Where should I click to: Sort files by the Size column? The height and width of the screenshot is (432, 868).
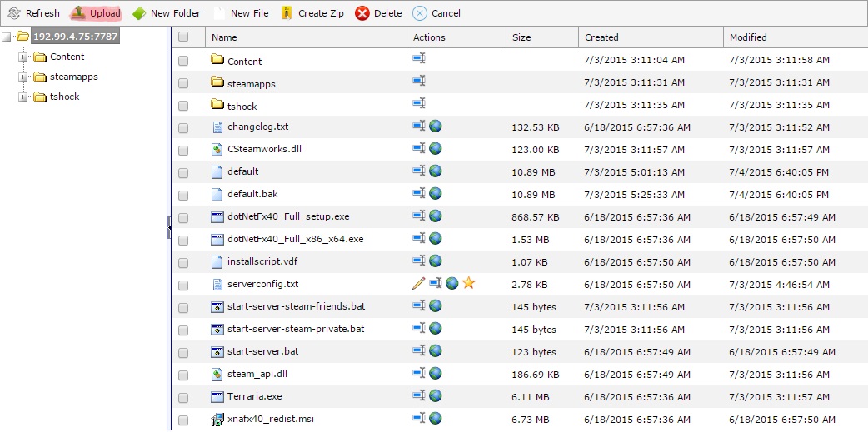(522, 37)
